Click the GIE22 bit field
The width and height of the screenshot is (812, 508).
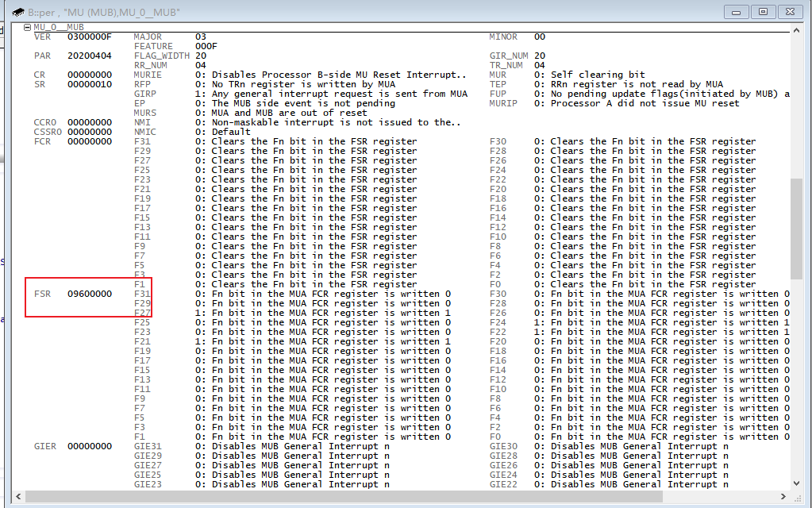click(609, 485)
